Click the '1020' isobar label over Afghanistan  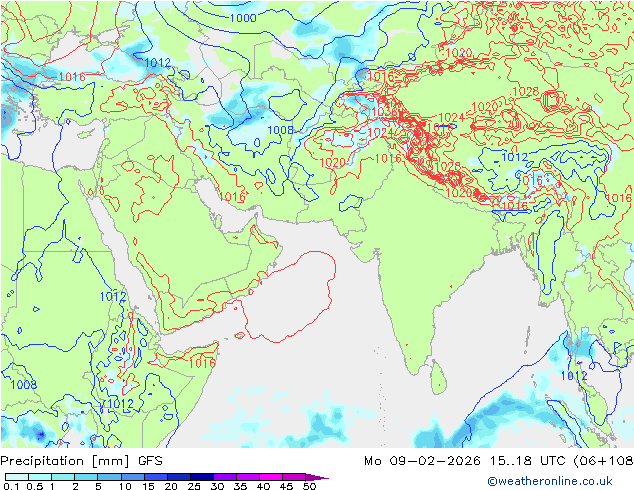pyautogui.click(x=332, y=163)
